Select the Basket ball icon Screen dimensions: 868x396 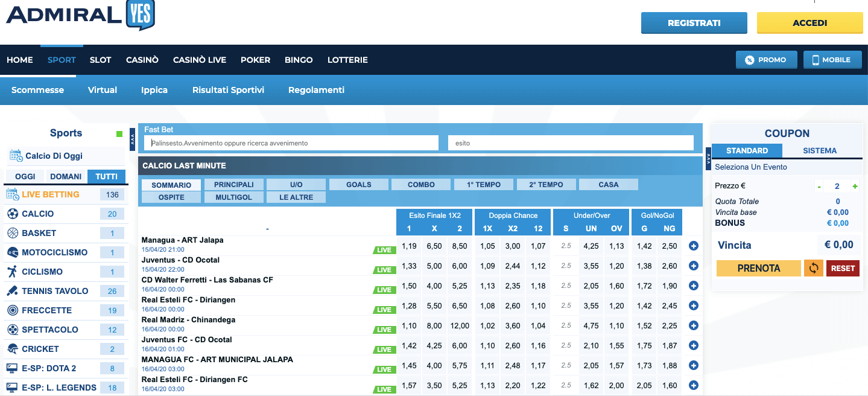12,233
